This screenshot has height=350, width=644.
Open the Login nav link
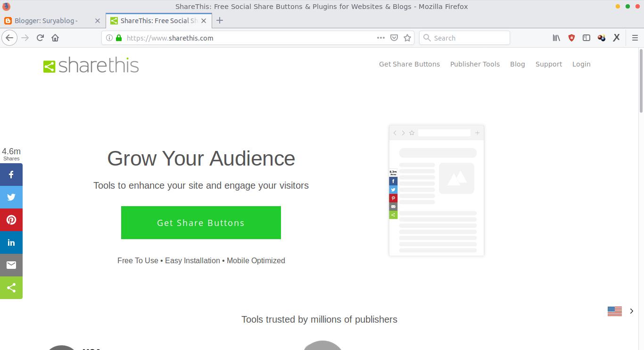(581, 64)
